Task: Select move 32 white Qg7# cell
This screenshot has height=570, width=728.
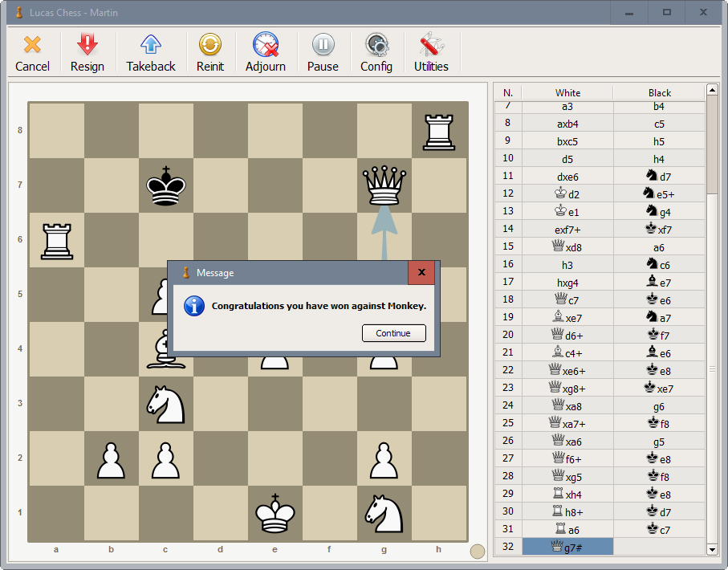Action: click(567, 548)
